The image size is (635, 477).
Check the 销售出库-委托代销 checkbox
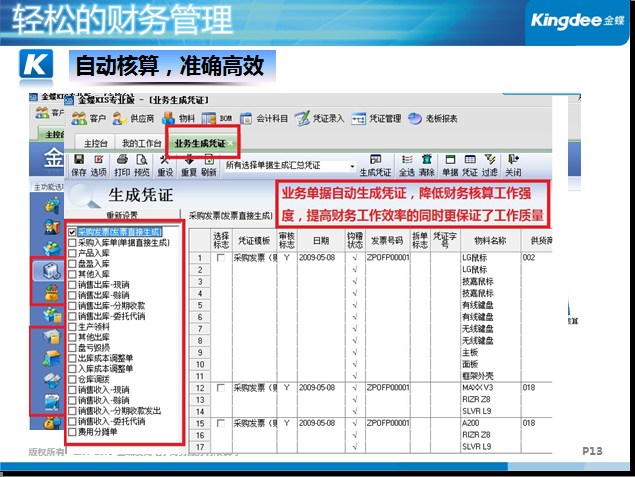(72, 316)
